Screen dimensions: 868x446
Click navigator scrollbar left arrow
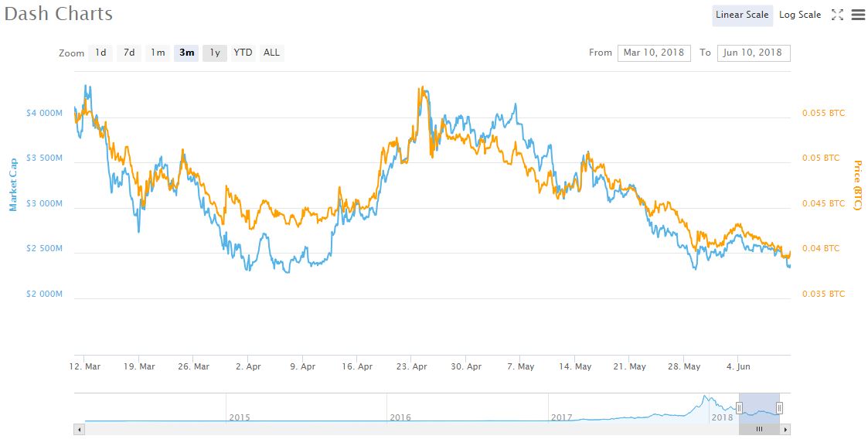pos(79,429)
